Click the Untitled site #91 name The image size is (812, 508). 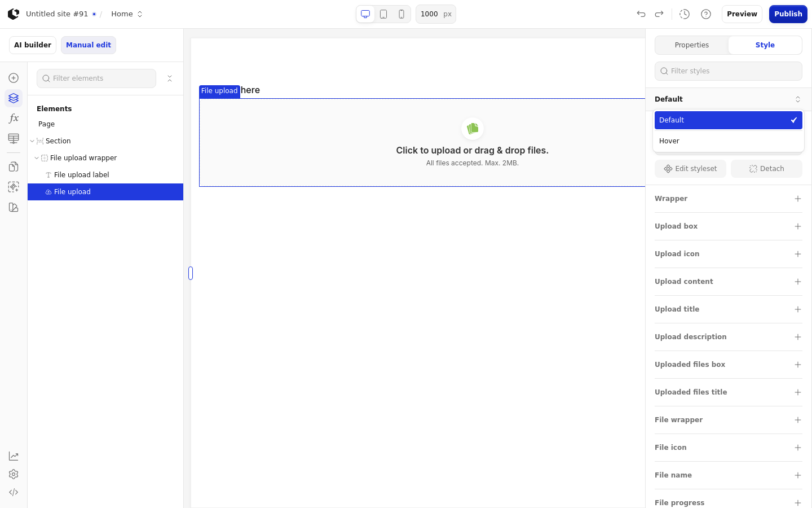tap(57, 14)
